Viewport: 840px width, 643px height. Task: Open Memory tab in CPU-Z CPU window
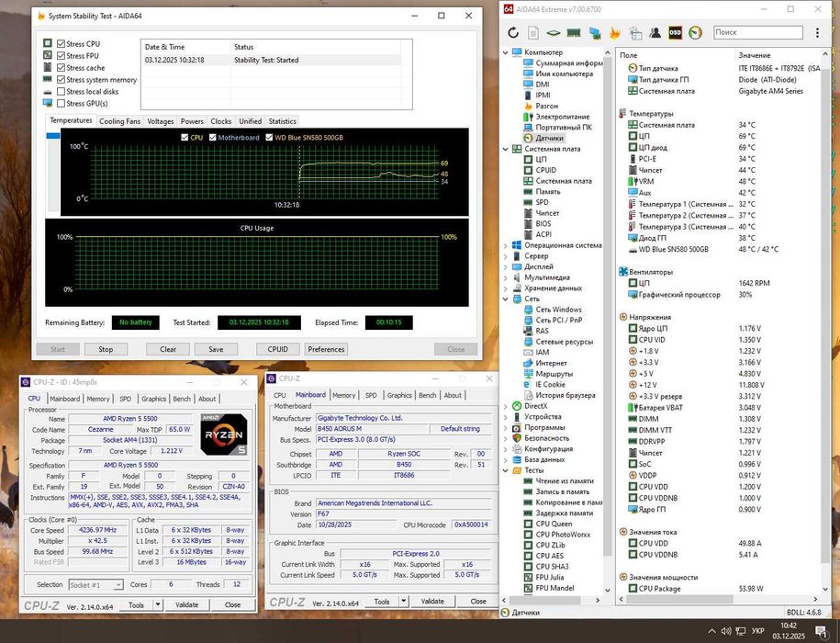pos(98,399)
